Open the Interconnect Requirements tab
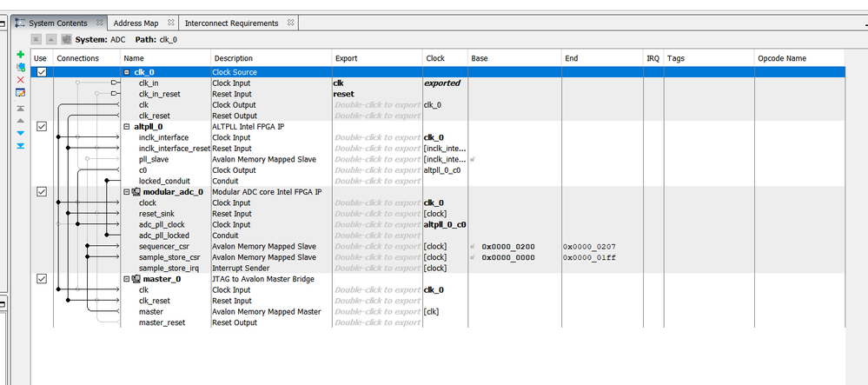The height and width of the screenshot is (385, 868). (239, 23)
